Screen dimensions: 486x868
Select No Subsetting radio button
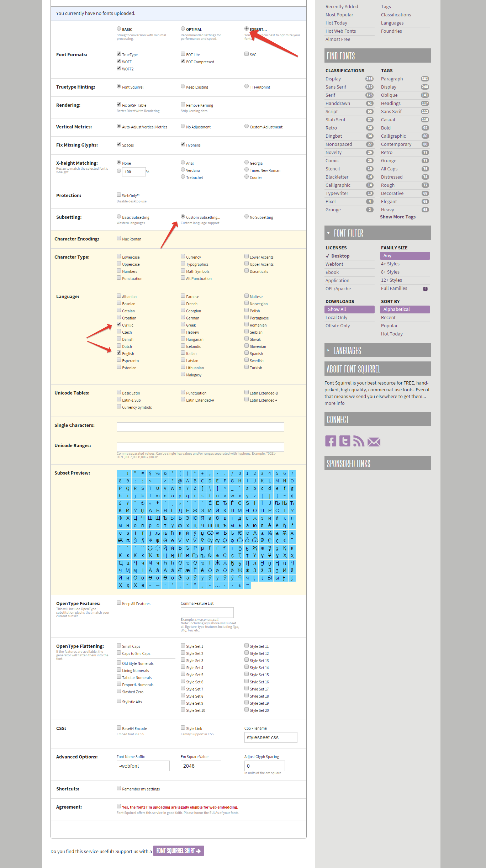(247, 216)
